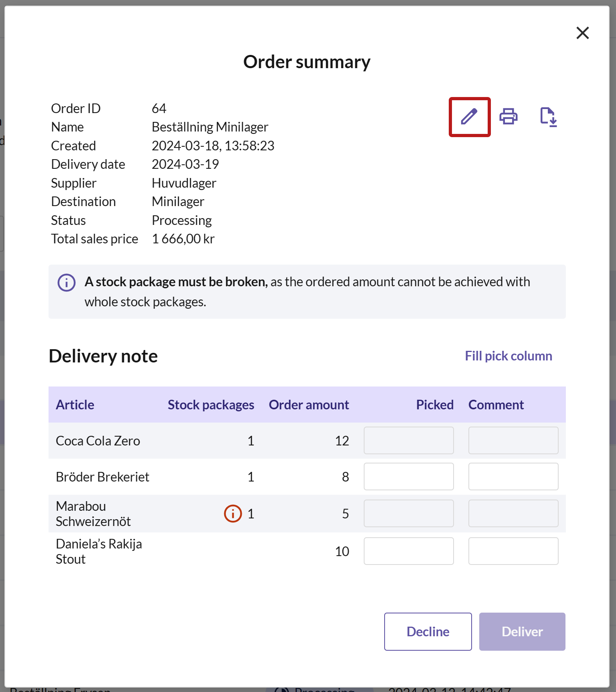Click the stock package info banner icon
Screen dimensions: 616x692
click(67, 282)
